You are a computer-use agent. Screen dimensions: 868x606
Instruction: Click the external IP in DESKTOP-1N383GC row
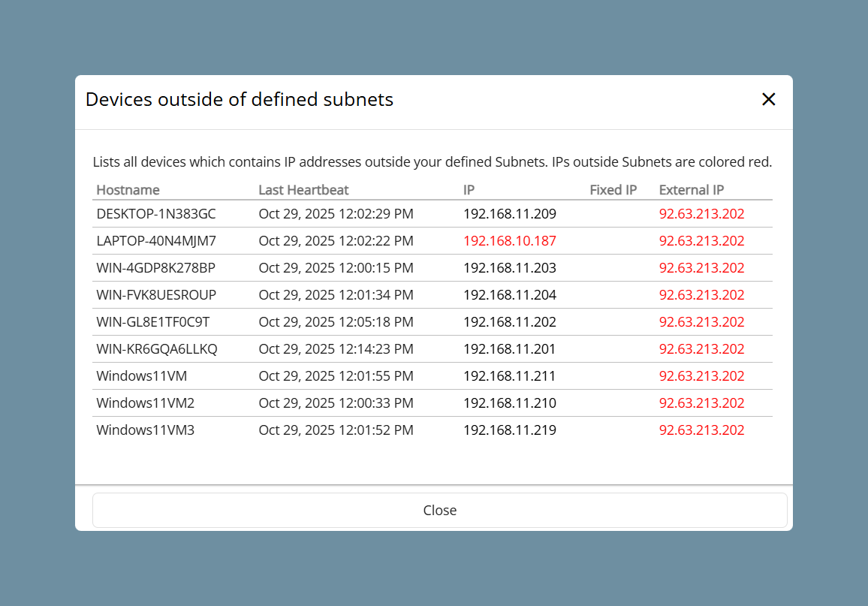click(701, 213)
